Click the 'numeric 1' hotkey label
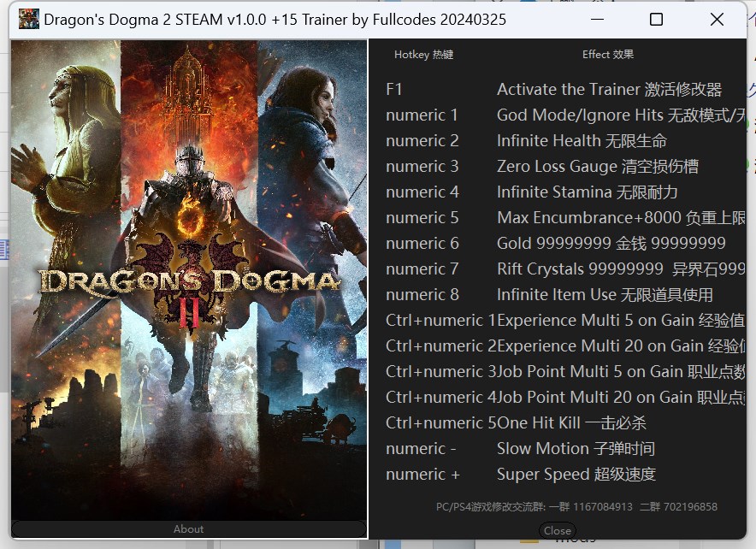 pos(422,115)
